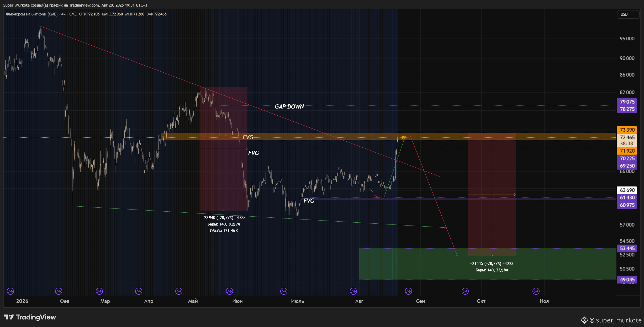The image size is (644, 327).
Task: Click the 53 445 price label
Action: pyautogui.click(x=627, y=248)
